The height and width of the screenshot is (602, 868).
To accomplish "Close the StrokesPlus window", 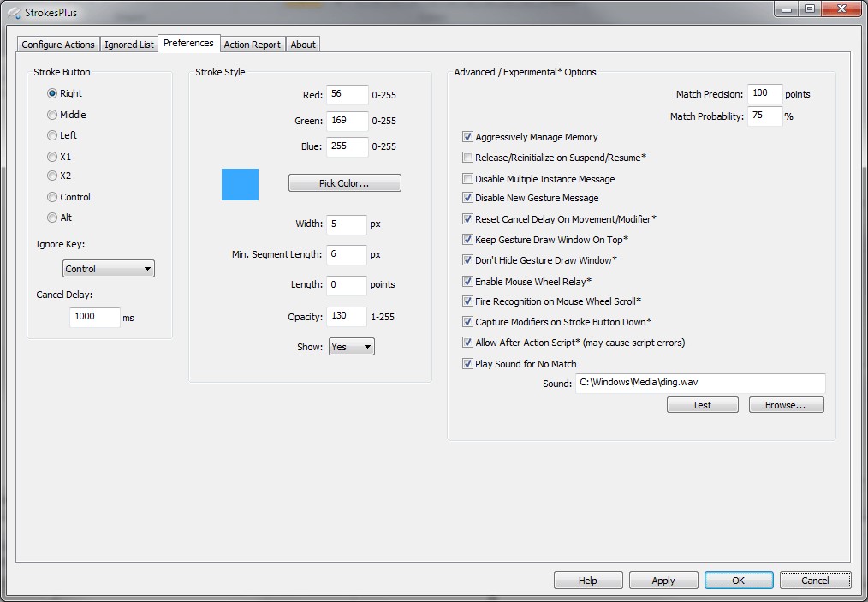I will click(841, 9).
